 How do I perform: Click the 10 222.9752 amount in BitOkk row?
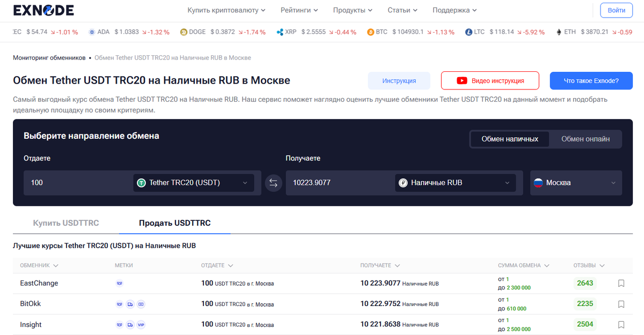pyautogui.click(x=380, y=304)
